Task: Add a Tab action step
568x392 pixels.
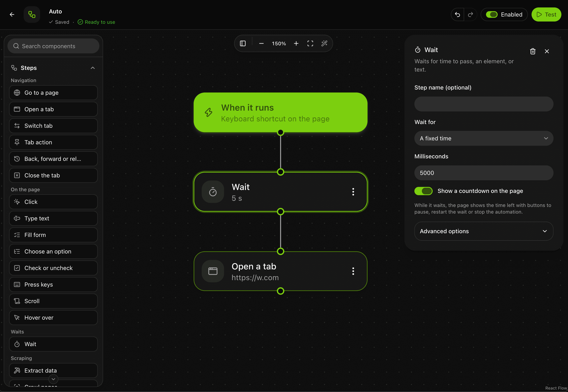Action: (53, 142)
